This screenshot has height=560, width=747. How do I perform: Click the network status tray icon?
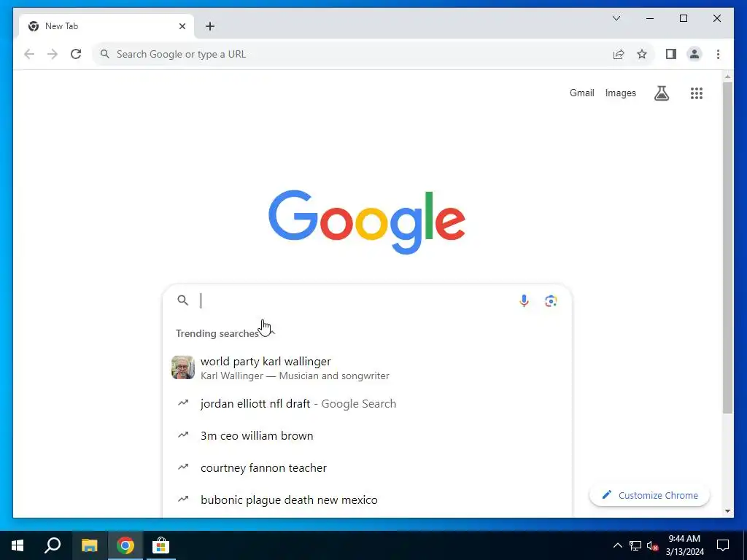point(635,545)
